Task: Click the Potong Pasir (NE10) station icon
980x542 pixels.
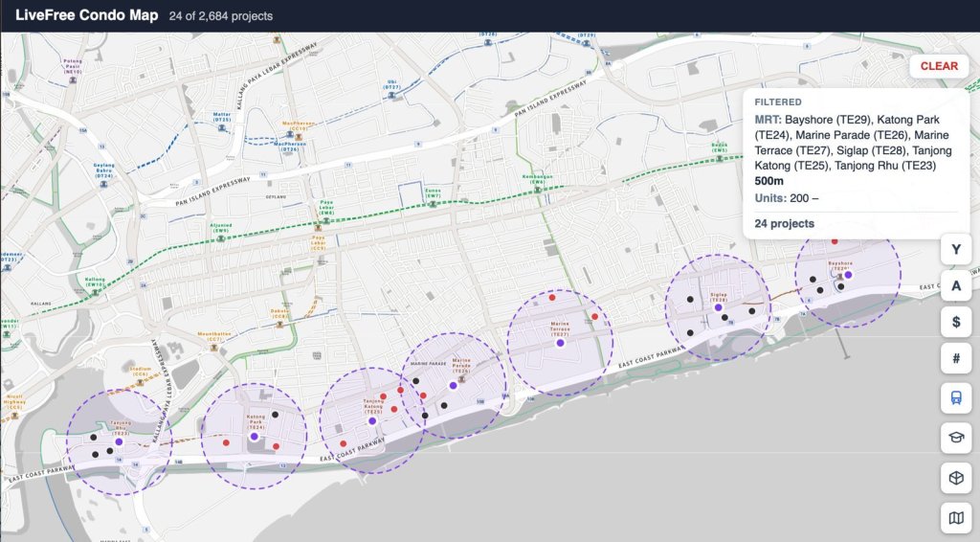Action: [73, 80]
